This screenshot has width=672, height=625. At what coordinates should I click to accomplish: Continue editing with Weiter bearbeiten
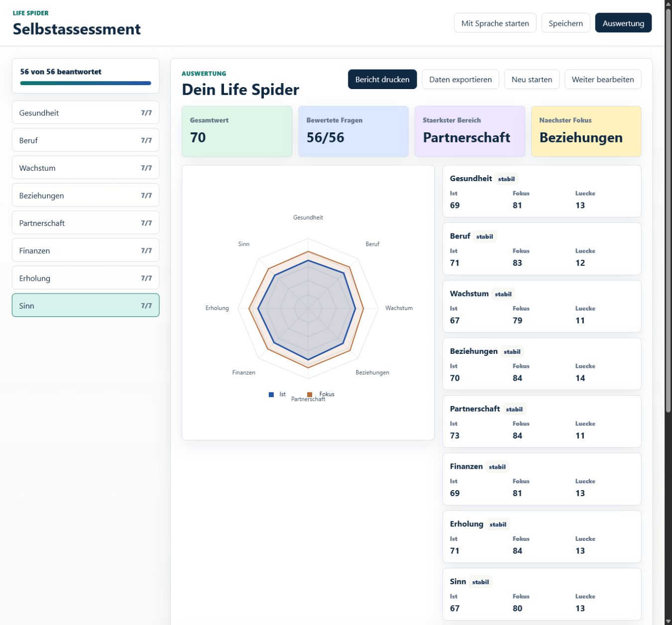click(x=603, y=80)
